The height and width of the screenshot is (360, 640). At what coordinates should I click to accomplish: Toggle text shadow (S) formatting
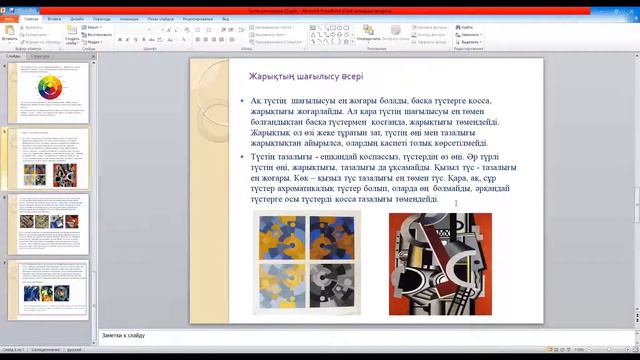[144, 40]
